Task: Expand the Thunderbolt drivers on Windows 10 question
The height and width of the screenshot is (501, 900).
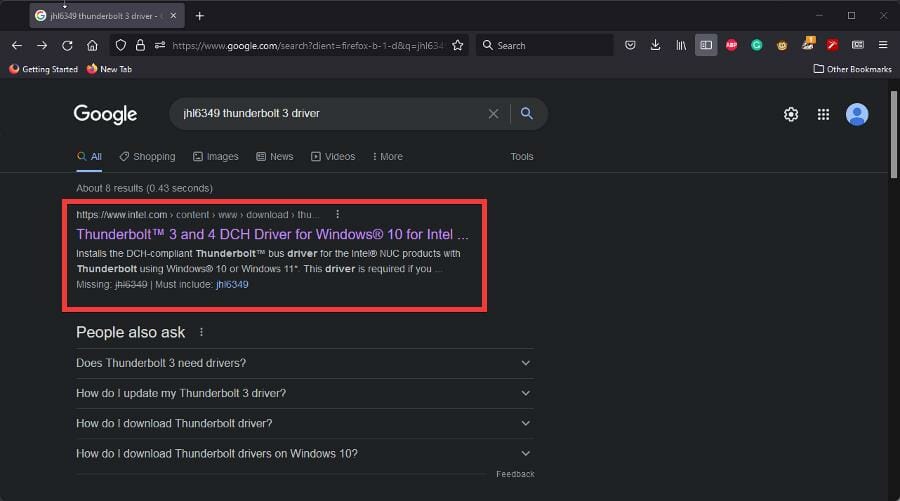Action: tap(305, 453)
